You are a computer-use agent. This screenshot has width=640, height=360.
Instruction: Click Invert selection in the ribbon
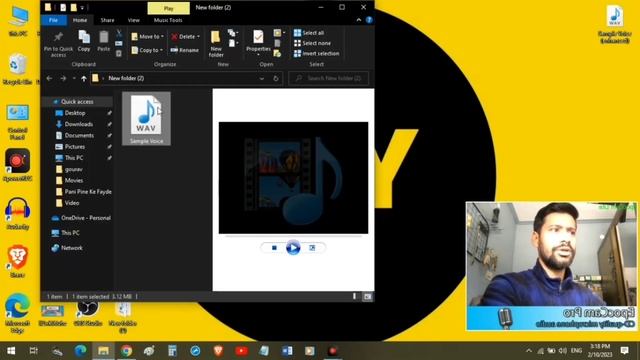316,53
